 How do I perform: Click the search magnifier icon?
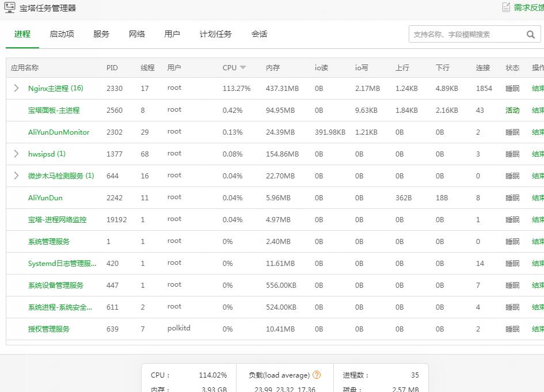(x=530, y=35)
